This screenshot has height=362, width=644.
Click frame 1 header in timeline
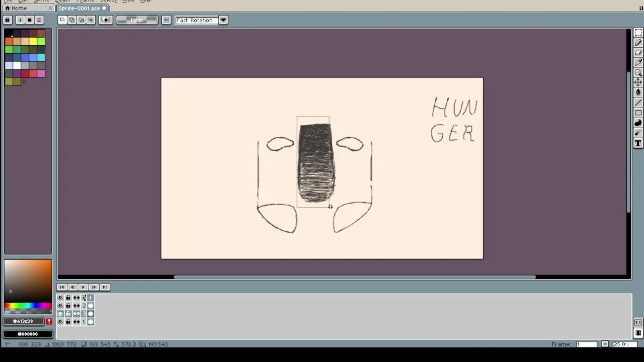[91, 298]
